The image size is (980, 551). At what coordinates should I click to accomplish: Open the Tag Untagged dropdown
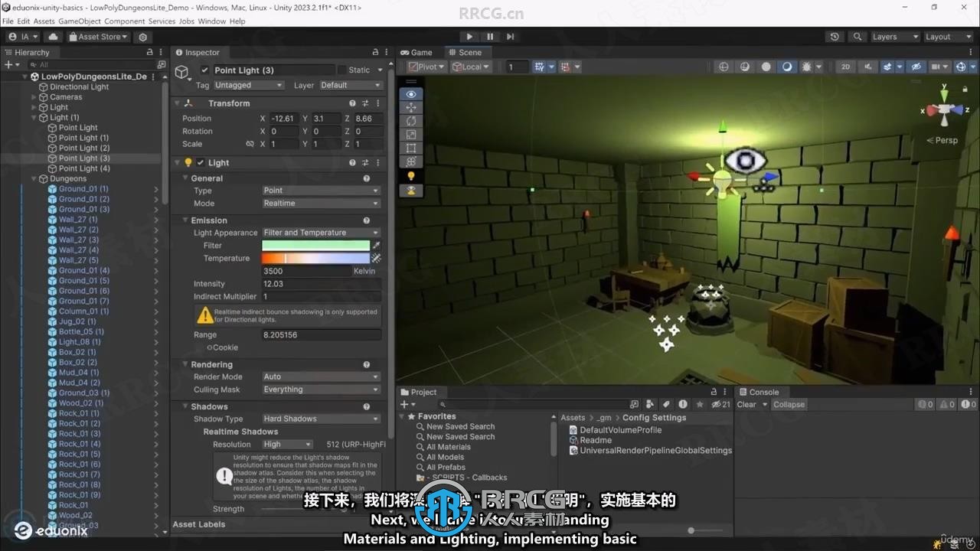coord(248,85)
